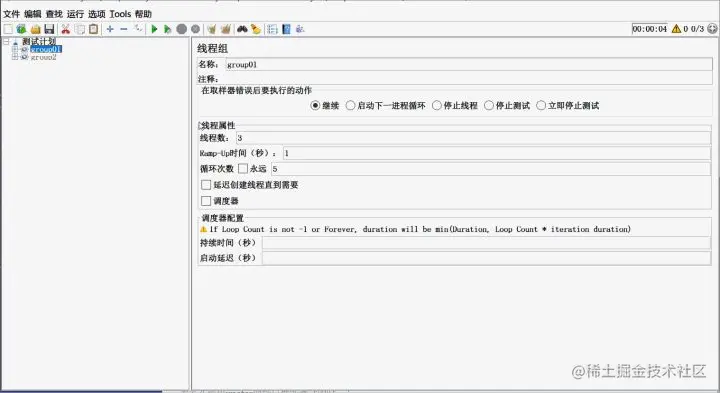Click the Clear All double broom icon
The width and height of the screenshot is (720, 393).
[x=225, y=29]
